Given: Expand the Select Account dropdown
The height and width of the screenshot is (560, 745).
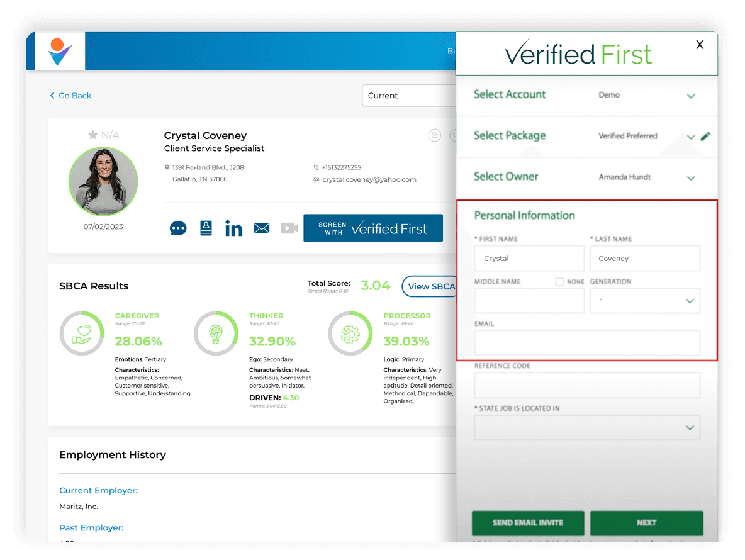Looking at the screenshot, I should pos(691,96).
